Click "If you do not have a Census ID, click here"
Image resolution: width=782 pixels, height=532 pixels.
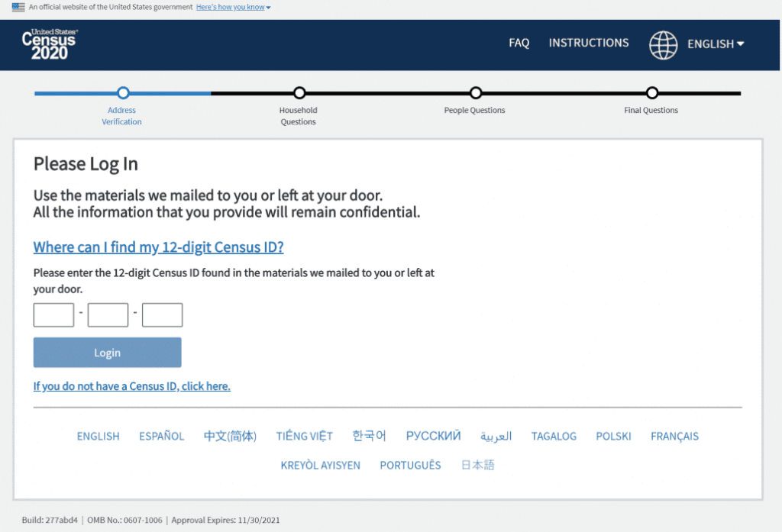click(131, 385)
